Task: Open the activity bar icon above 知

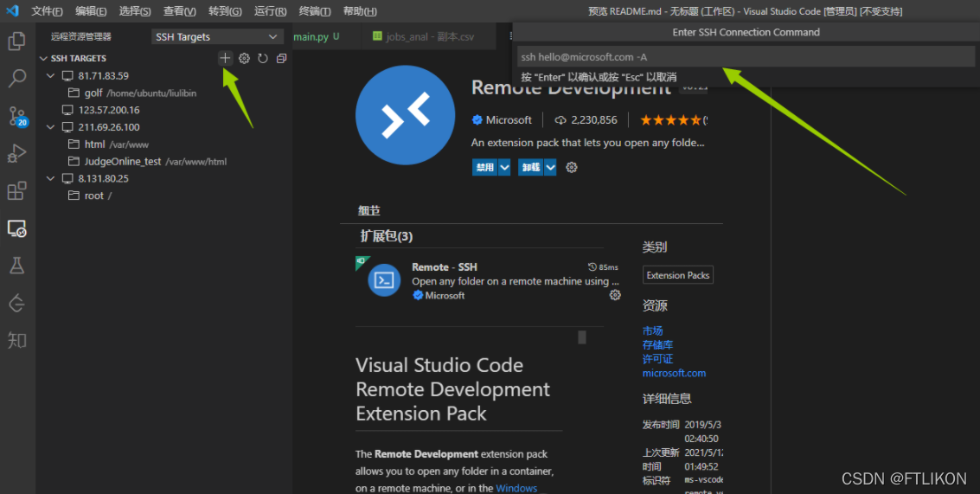Action: click(x=17, y=304)
